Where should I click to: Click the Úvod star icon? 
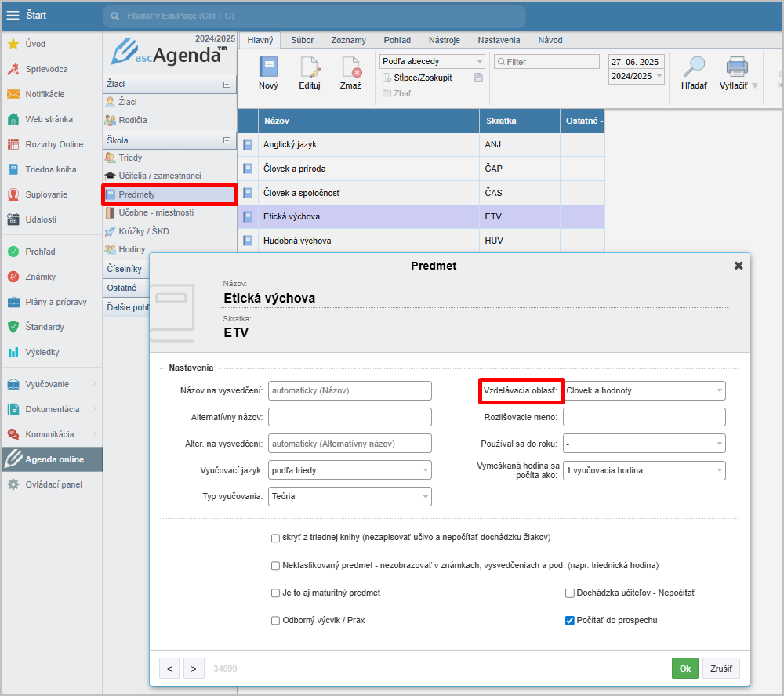click(13, 44)
